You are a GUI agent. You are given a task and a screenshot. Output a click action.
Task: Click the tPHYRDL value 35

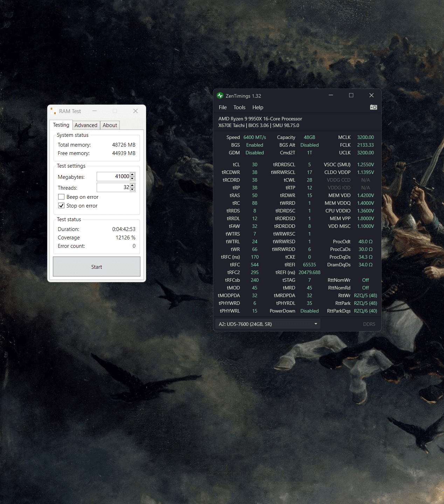tap(310, 303)
